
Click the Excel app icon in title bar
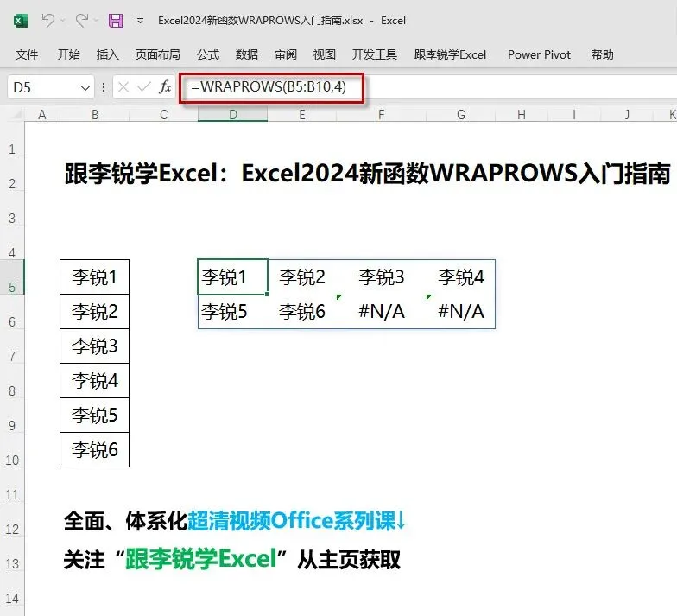coord(21,21)
